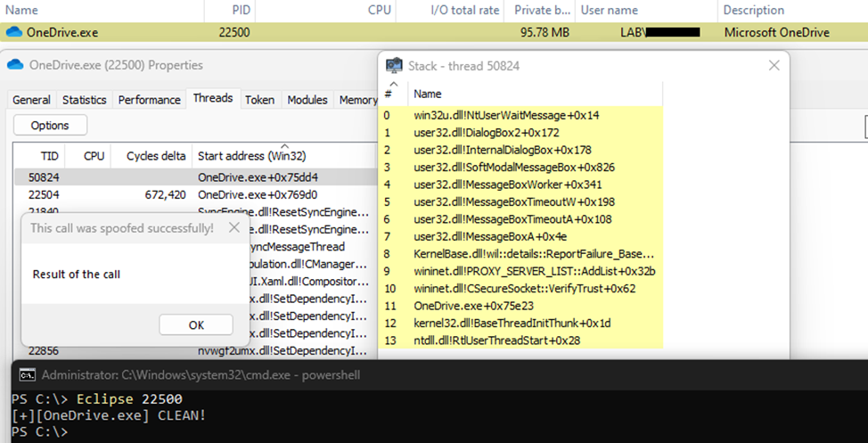Screen dimensions: 868x443
Task: Click the cmd.exe console title icon
Action: [x=28, y=375]
